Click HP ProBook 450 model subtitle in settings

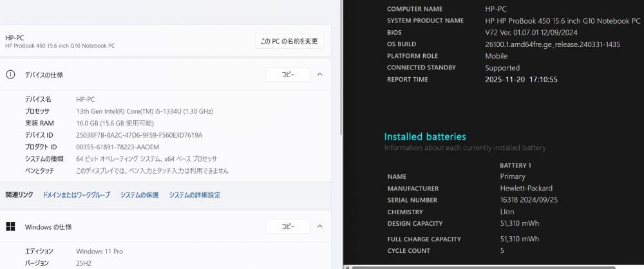pos(60,46)
